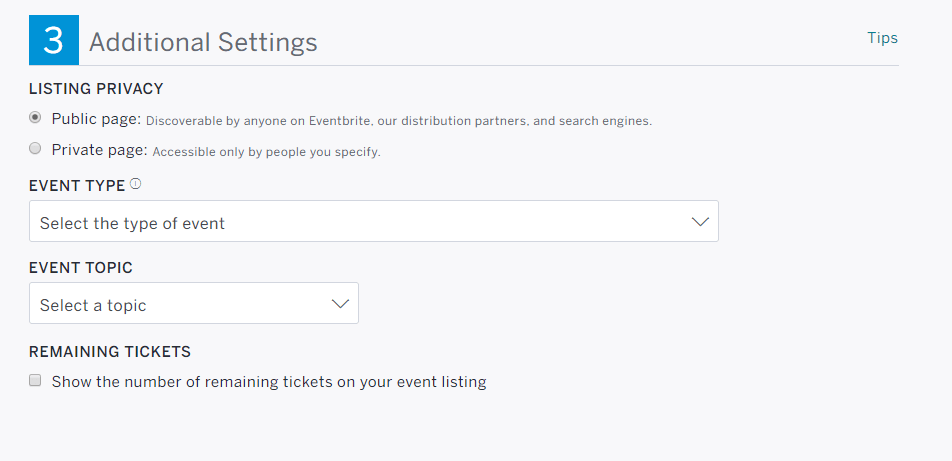Click the info icon beside Event Type
The image size is (952, 461).
136,184
